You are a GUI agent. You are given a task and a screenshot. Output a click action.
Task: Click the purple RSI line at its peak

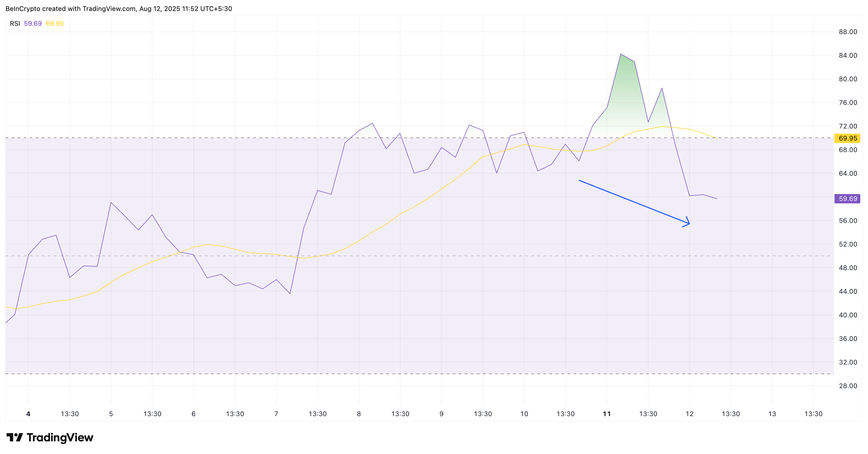621,54
